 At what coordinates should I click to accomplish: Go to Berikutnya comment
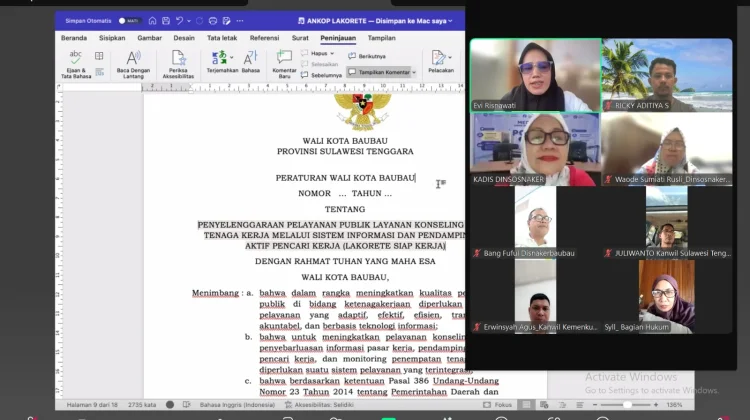(367, 56)
